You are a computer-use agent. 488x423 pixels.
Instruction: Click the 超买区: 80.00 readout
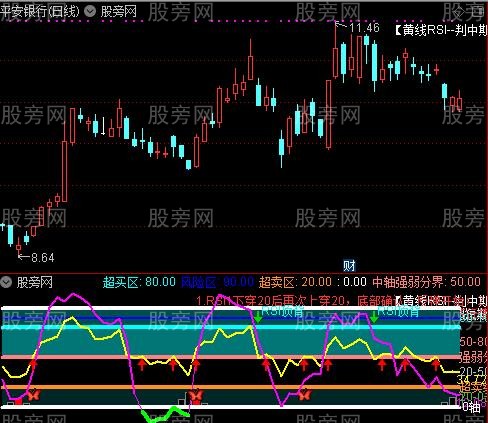[x=139, y=282]
